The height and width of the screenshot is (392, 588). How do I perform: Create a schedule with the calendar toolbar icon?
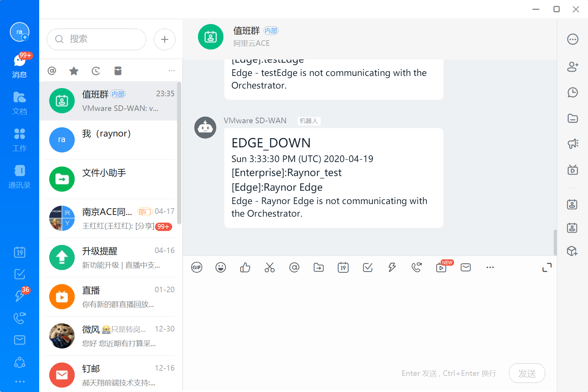[343, 267]
